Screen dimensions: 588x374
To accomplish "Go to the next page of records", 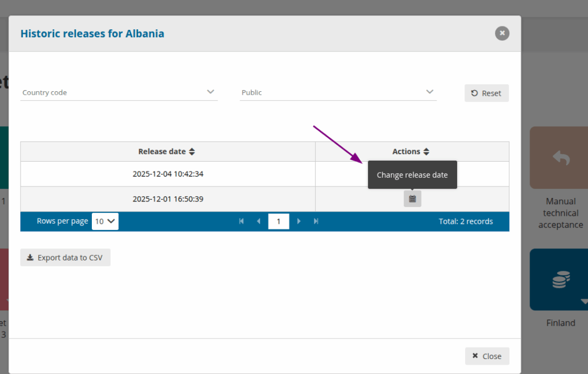I will [x=299, y=221].
